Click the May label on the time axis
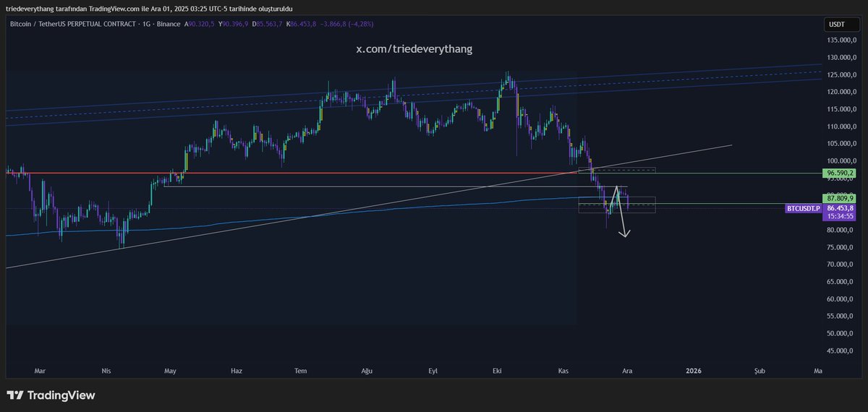 coord(171,371)
